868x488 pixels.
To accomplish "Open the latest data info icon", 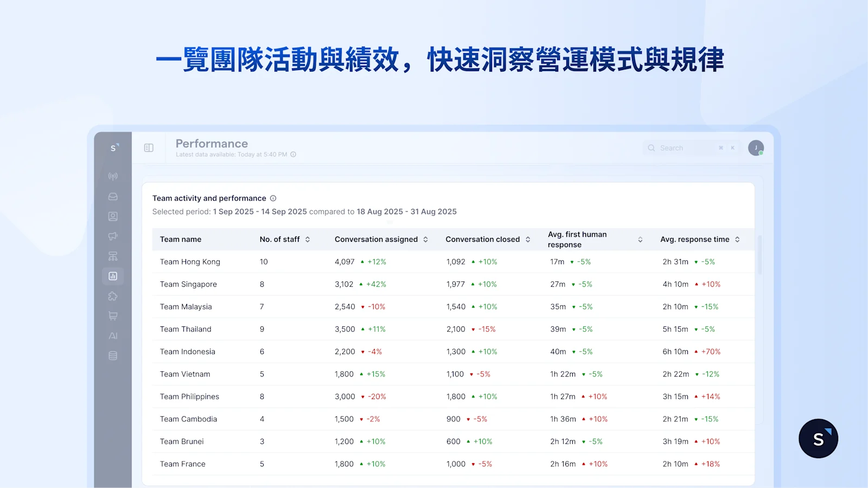I will (x=293, y=155).
